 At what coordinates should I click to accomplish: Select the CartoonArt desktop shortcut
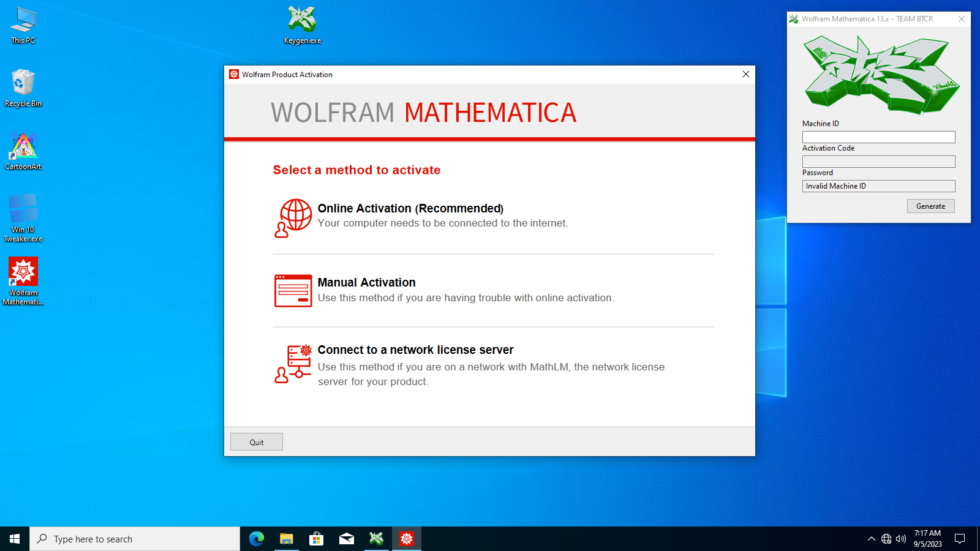(23, 151)
